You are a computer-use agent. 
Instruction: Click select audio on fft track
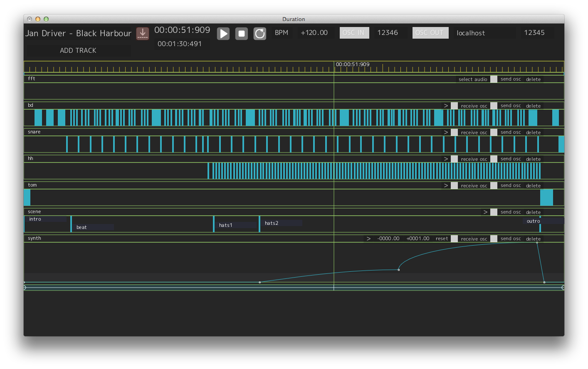point(473,79)
